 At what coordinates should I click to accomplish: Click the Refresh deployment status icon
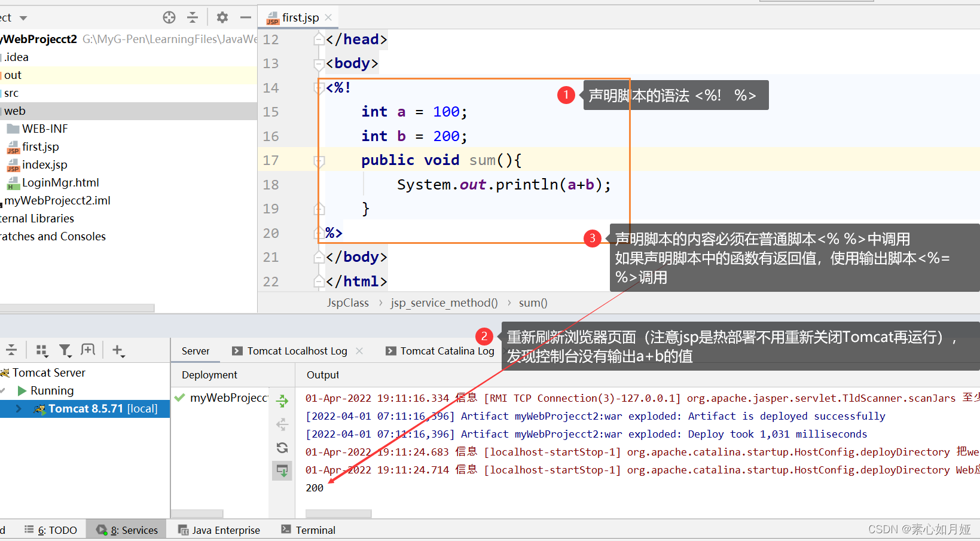(x=282, y=447)
